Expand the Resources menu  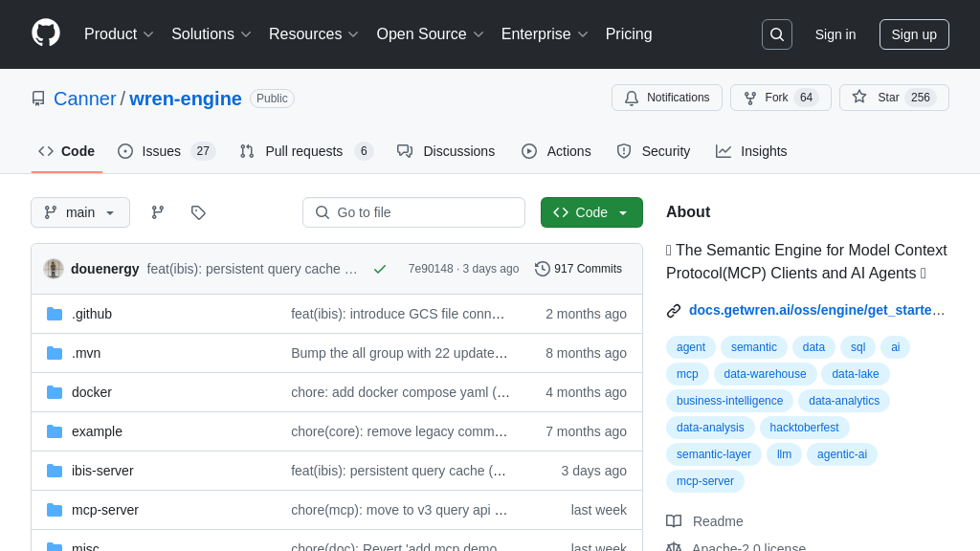pyautogui.click(x=314, y=34)
